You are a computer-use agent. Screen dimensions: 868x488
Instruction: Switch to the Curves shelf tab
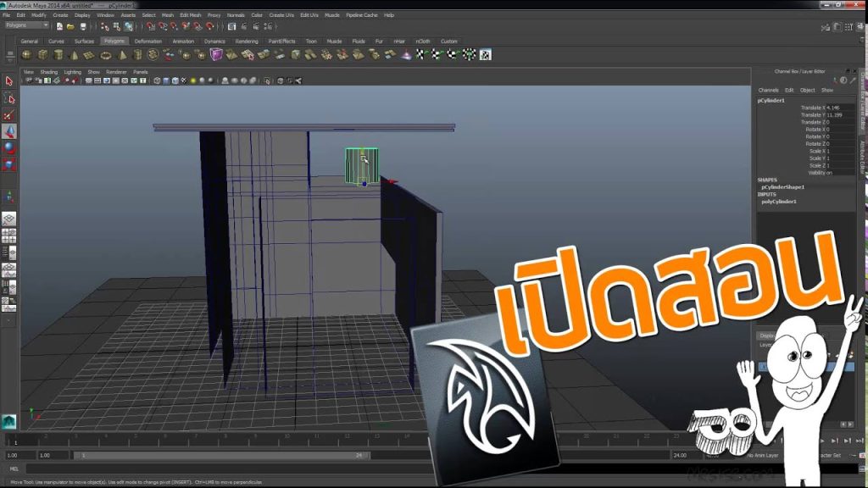point(56,41)
